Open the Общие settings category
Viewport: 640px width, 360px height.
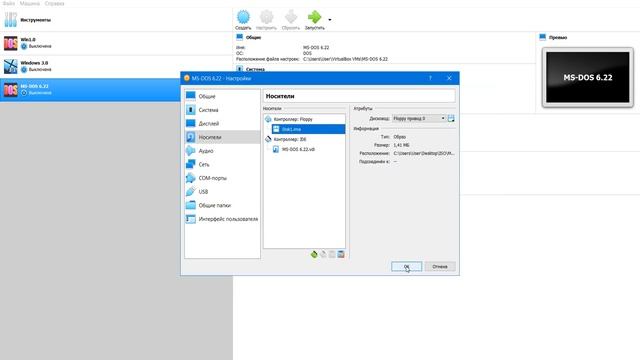pos(222,96)
